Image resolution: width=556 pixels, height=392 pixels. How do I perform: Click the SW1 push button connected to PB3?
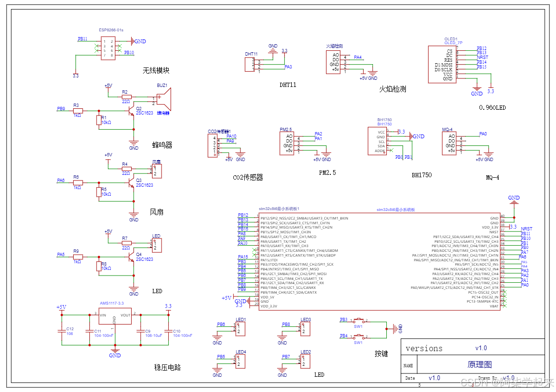(x=358, y=320)
